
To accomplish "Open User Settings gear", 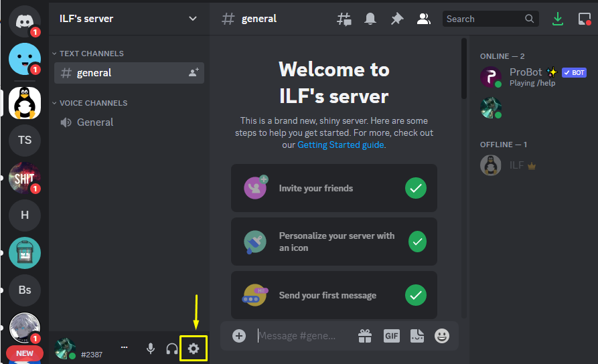I will point(194,349).
